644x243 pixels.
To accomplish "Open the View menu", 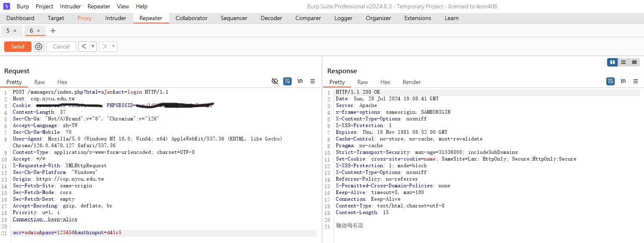I will [x=123, y=6].
